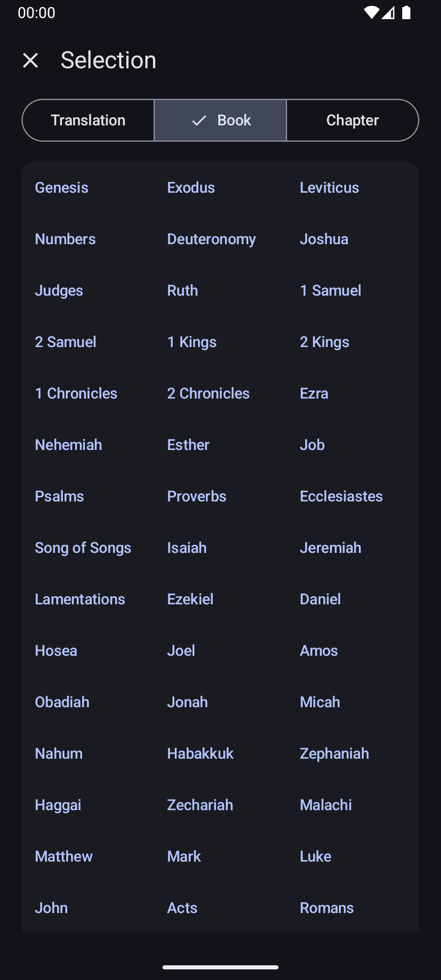441x980 pixels.
Task: Tap Song of Songs
Action: click(x=83, y=548)
